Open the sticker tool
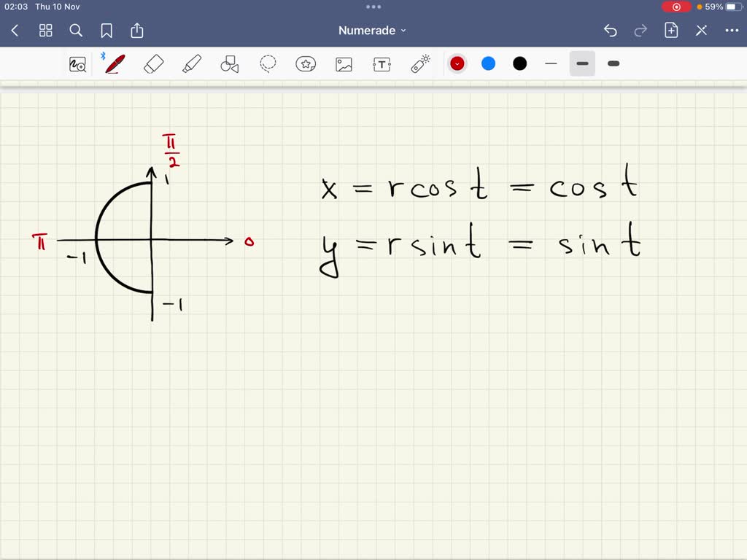 tap(306, 63)
